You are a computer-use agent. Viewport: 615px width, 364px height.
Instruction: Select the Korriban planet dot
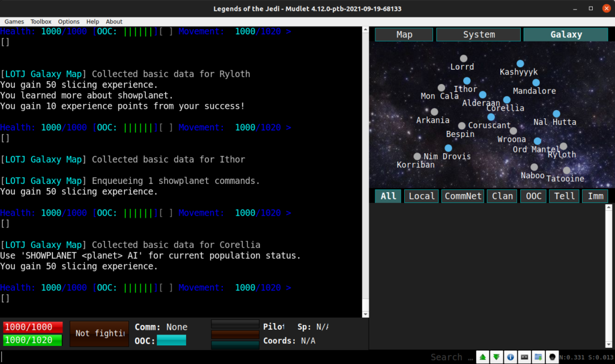coord(417,157)
